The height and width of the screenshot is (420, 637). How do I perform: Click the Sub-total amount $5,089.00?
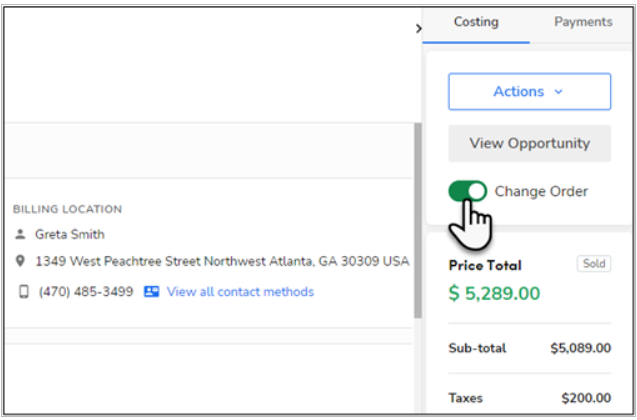pyautogui.click(x=580, y=349)
